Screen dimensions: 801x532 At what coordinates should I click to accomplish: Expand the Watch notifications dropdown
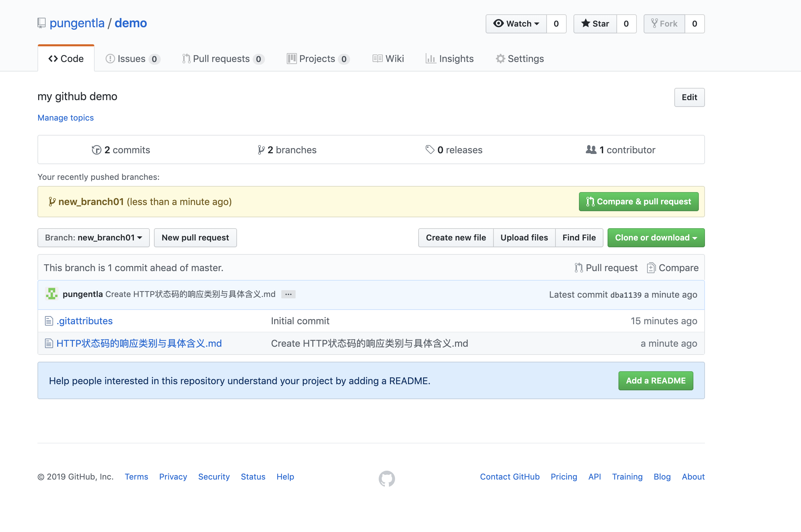point(516,24)
